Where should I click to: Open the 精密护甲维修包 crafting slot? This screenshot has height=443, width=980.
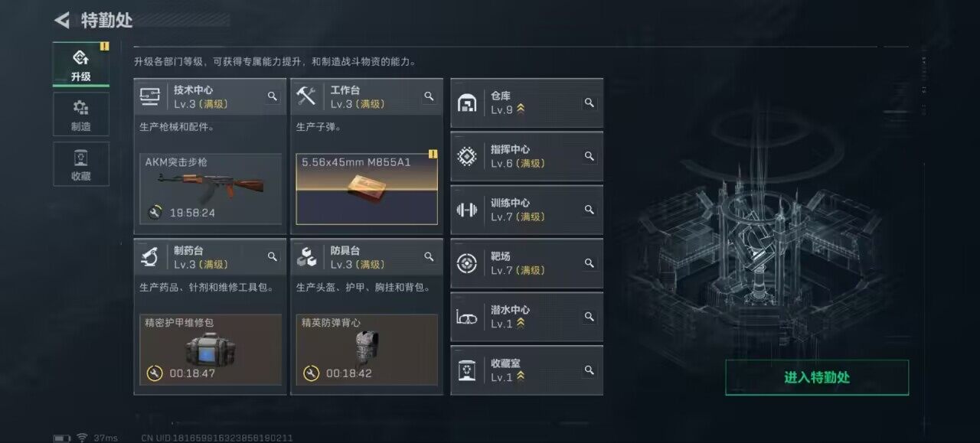tap(211, 350)
